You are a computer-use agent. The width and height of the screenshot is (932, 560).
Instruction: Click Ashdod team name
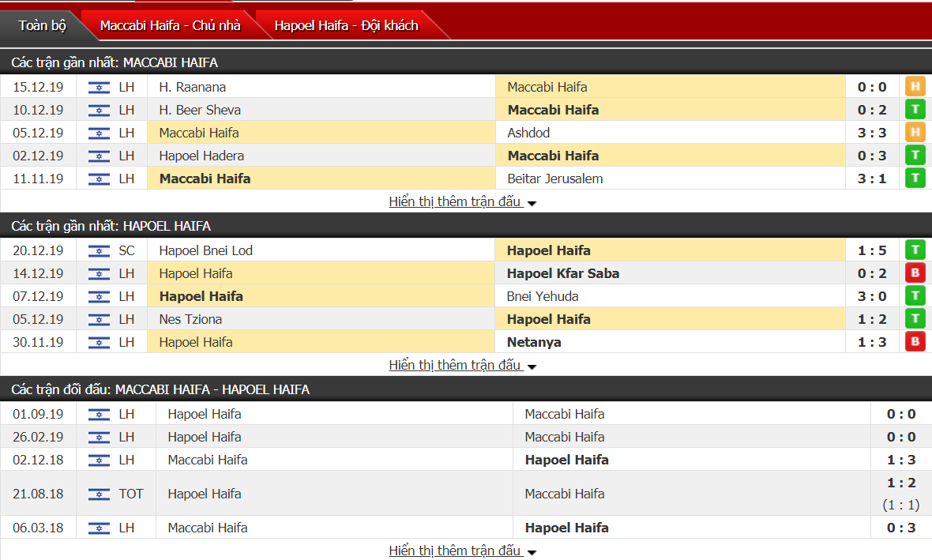tap(528, 133)
